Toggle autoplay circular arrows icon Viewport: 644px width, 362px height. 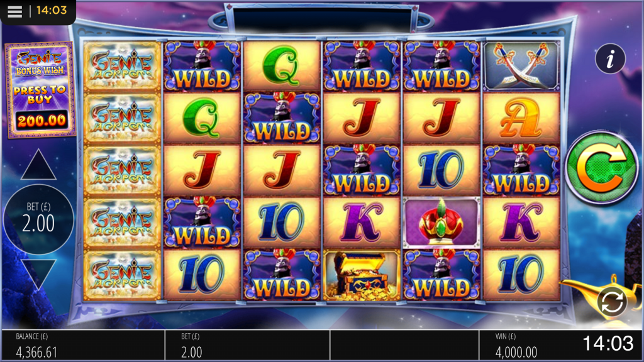click(613, 303)
